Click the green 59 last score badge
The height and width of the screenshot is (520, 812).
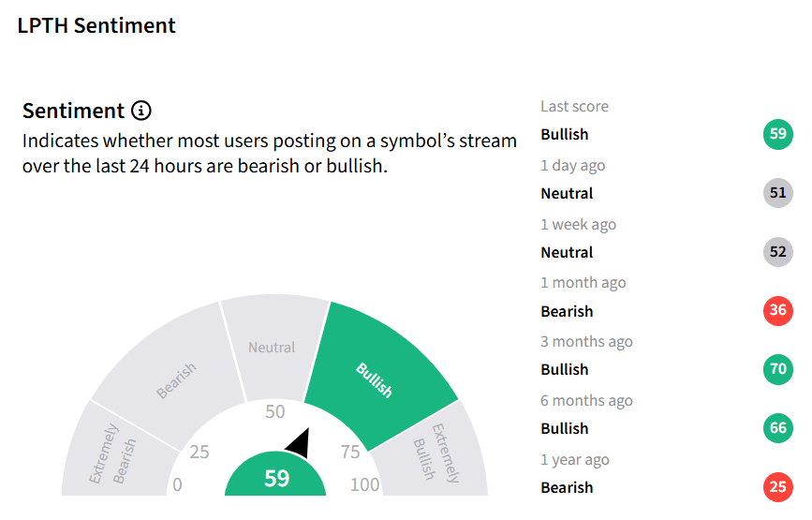778,134
